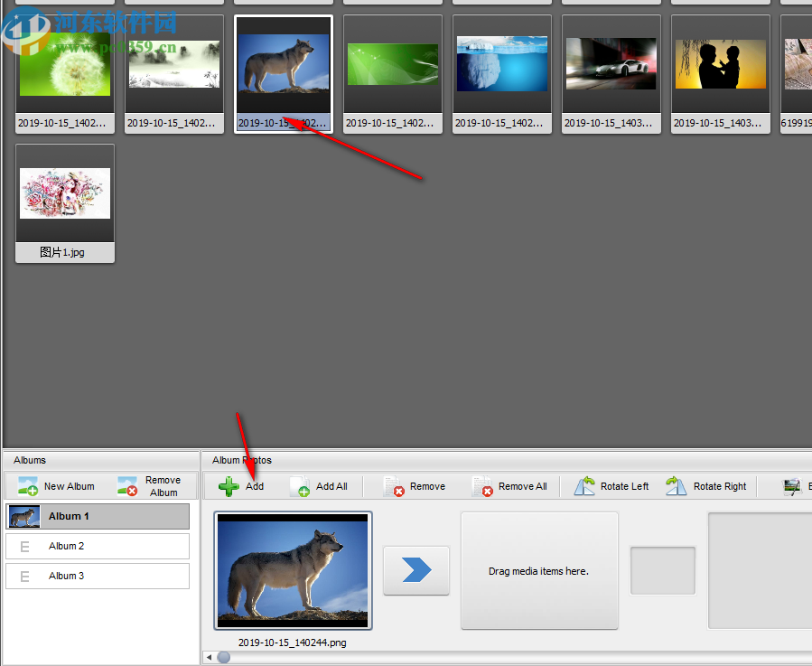Image resolution: width=812 pixels, height=666 pixels.
Task: Click the Remove Album icon
Action: (127, 486)
